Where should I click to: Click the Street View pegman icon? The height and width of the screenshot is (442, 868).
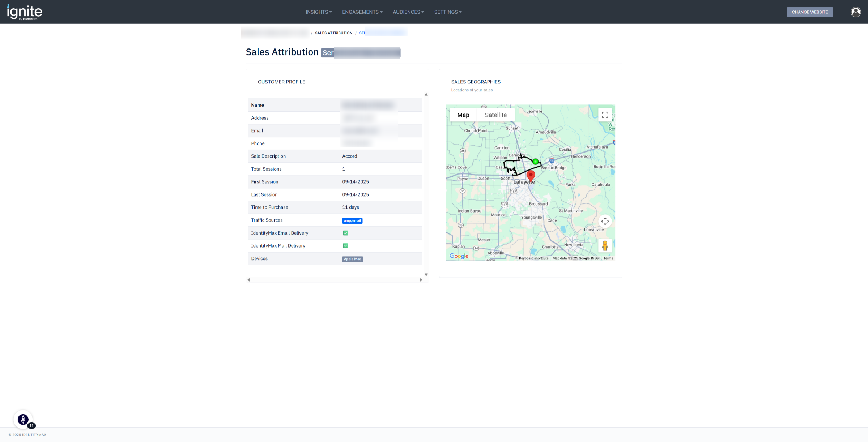click(x=605, y=246)
